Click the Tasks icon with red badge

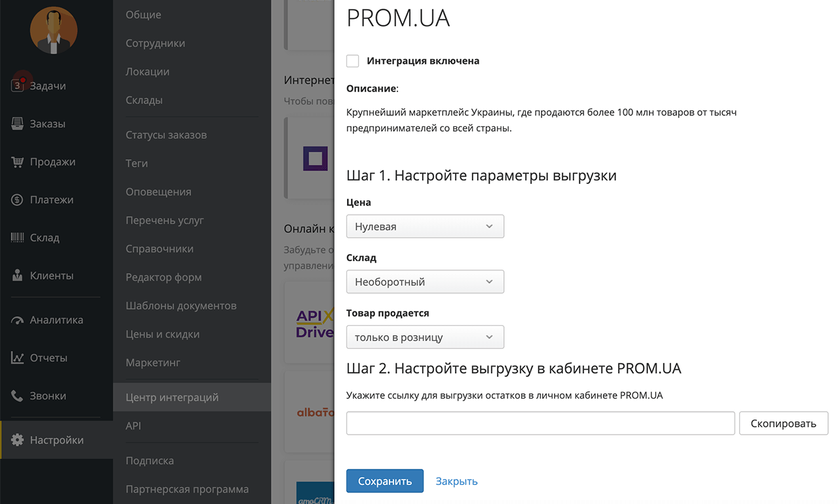[18, 85]
